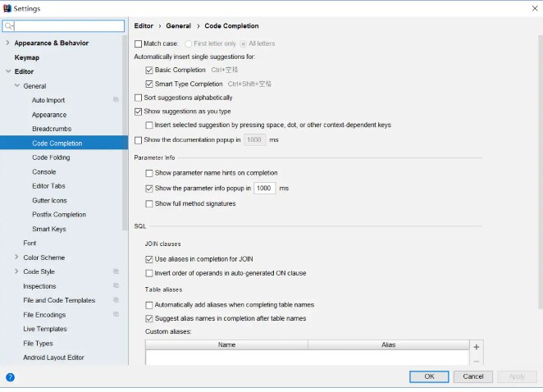
Task: Select Editor Tabs settings
Action: click(48, 186)
